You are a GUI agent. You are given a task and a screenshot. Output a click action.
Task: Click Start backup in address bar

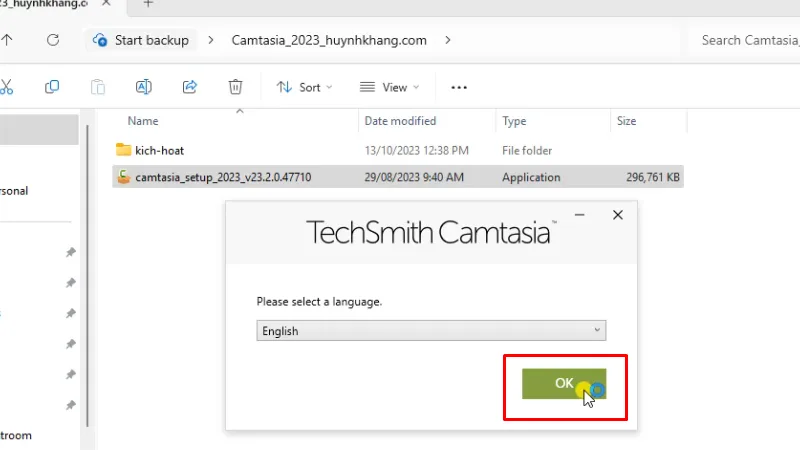point(140,41)
